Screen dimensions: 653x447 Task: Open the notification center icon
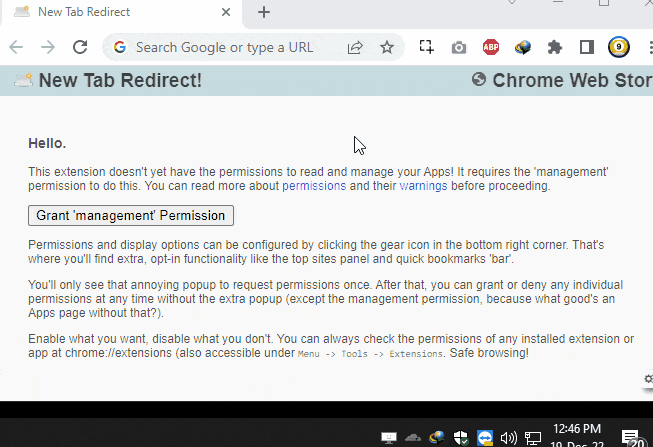631,437
